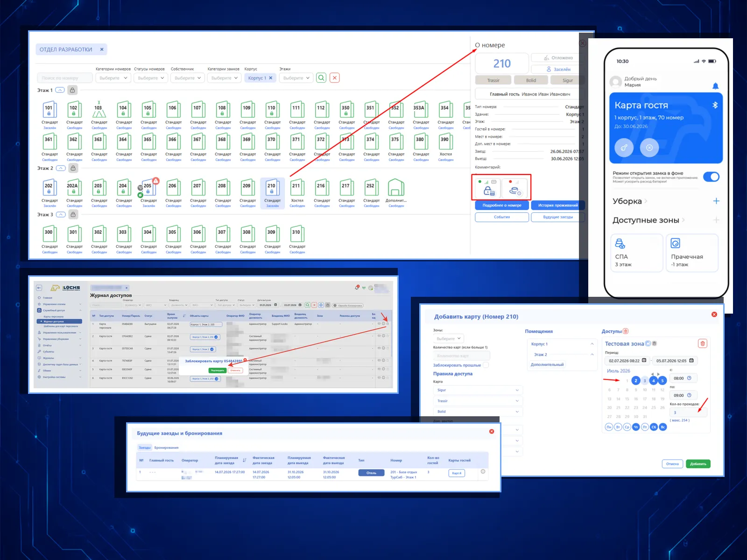Open calendar icon for 05.07.2026 12:05 date

pyautogui.click(x=691, y=360)
